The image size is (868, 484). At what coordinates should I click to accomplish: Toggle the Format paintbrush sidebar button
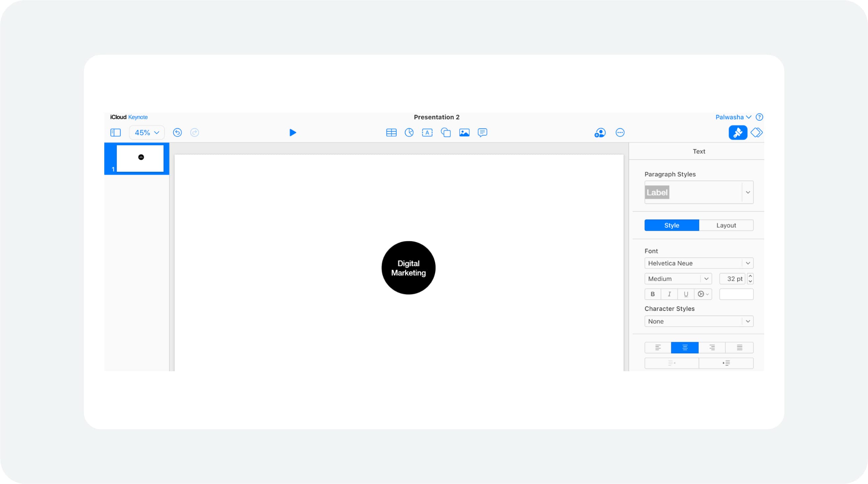[738, 133]
